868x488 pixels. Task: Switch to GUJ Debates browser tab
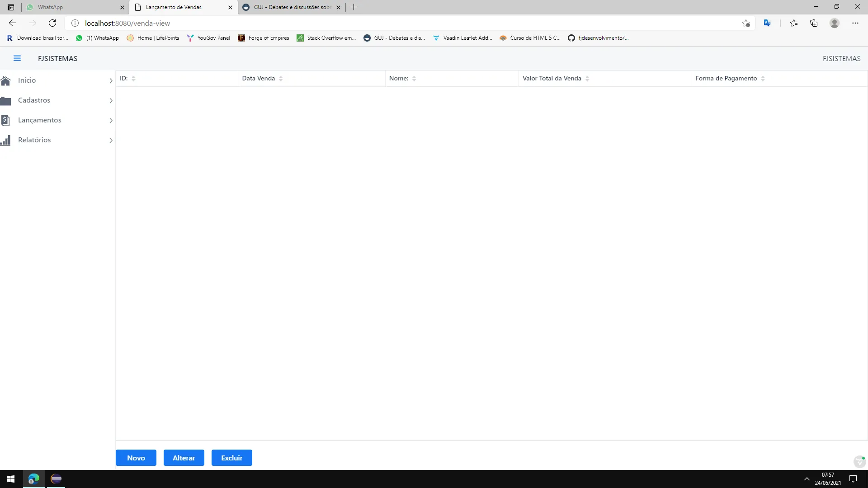coord(289,7)
